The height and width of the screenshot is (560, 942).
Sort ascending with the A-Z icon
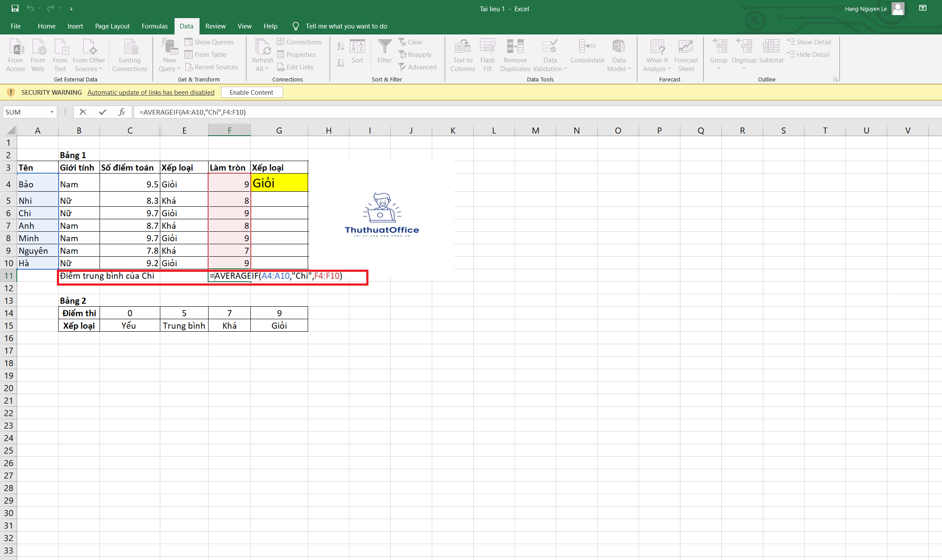(340, 46)
